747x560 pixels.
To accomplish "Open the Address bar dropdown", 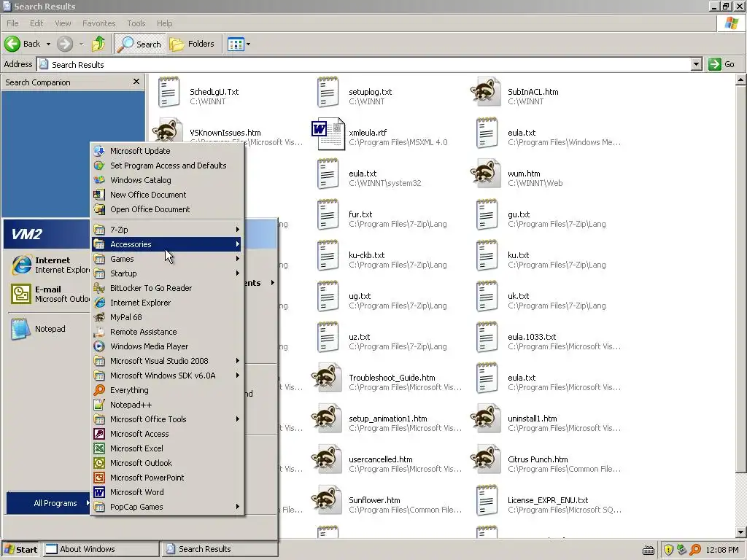I will [696, 64].
